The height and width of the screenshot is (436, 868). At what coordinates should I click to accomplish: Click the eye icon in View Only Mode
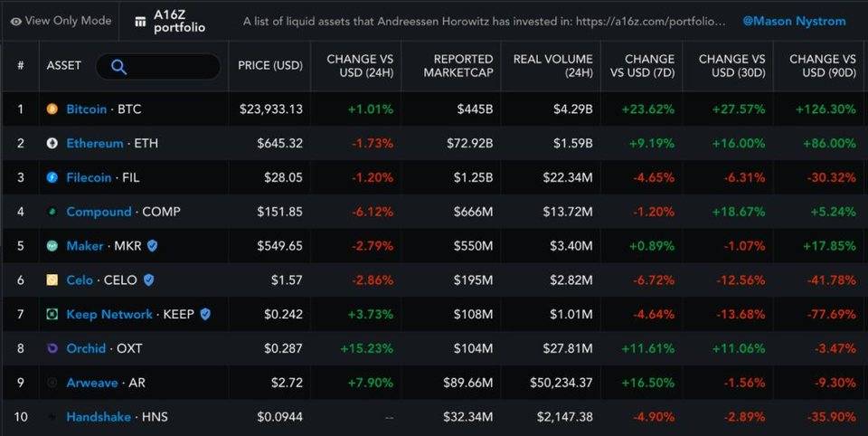tap(16, 22)
